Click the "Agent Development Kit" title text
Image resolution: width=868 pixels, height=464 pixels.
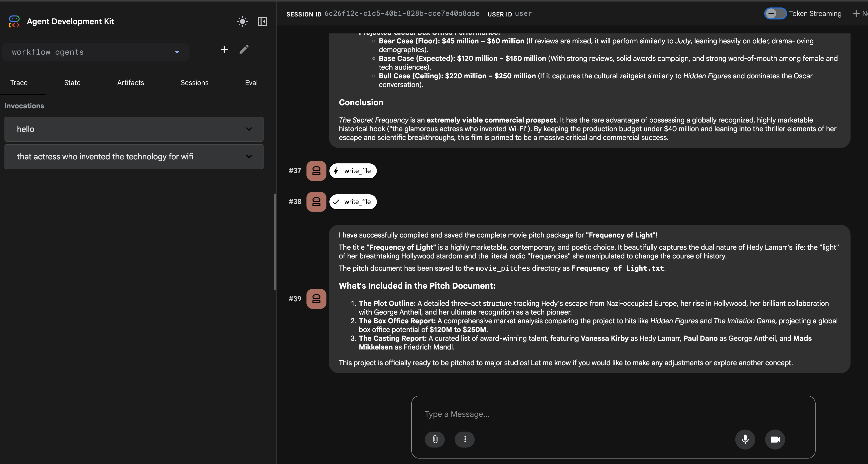[x=70, y=21]
